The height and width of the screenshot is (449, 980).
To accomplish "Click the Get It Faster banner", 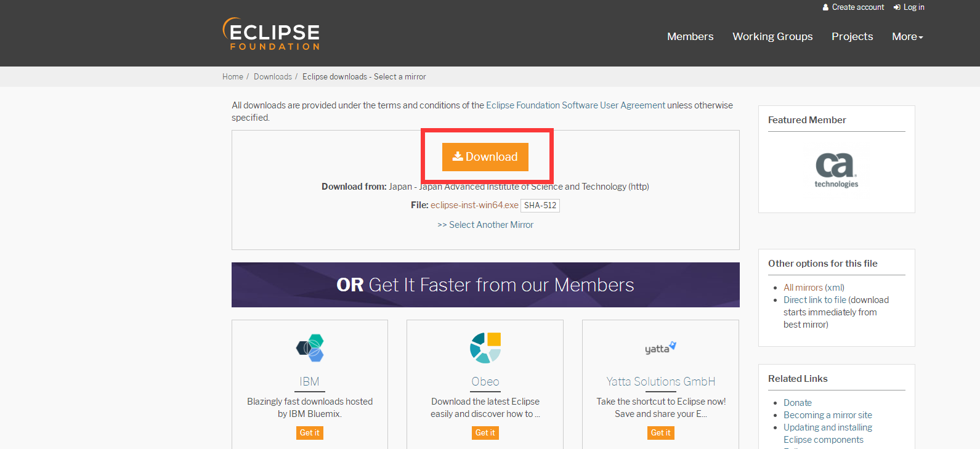I will pos(485,285).
